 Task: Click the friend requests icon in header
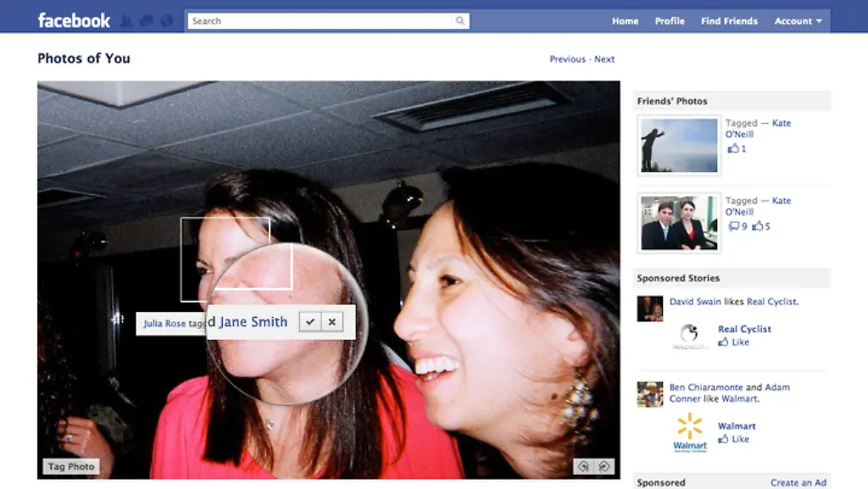126,21
